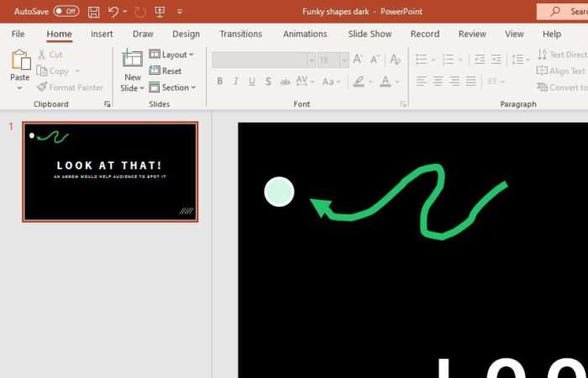Align text right
Image resolution: width=588 pixels, height=378 pixels.
coord(454,81)
